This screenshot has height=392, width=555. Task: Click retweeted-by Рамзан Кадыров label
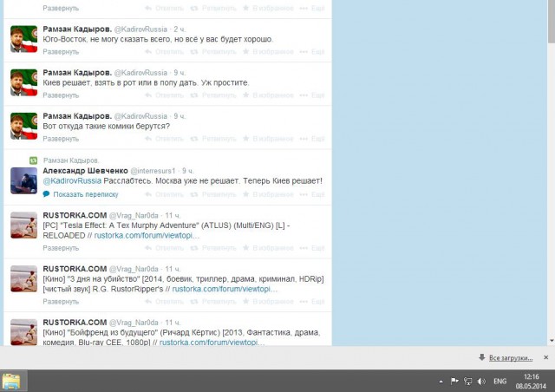tap(71, 160)
